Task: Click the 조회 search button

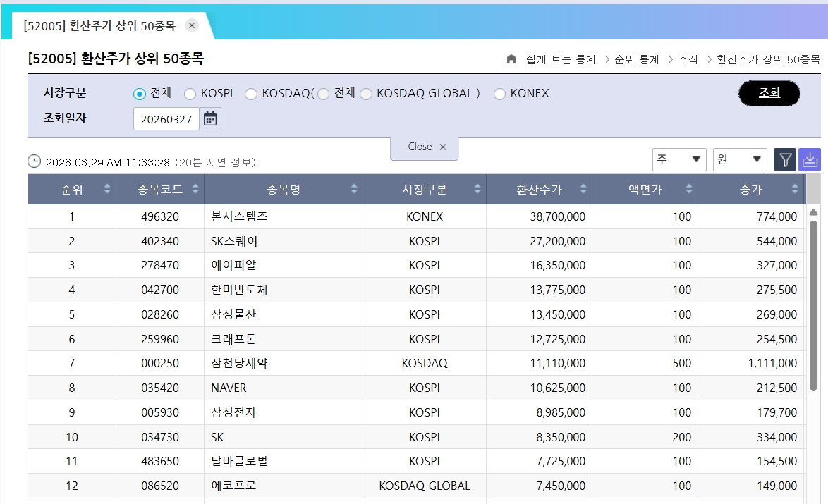Action: [x=769, y=93]
